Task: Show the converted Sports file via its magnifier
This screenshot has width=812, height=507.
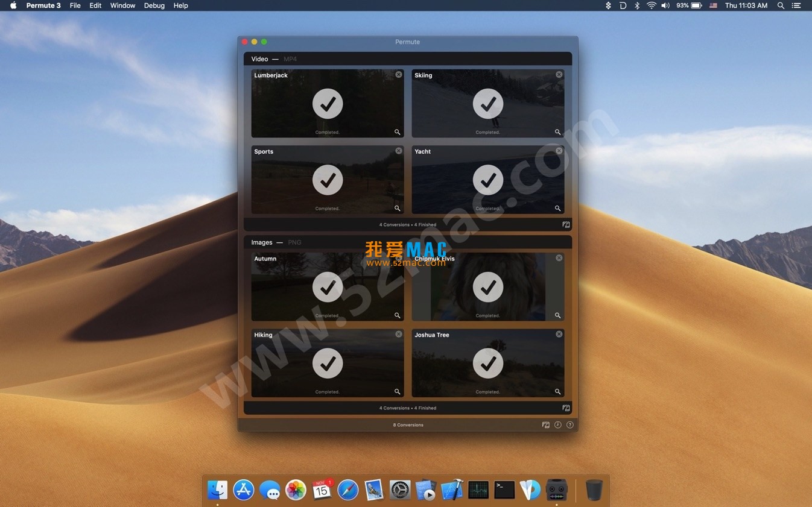Action: point(398,208)
